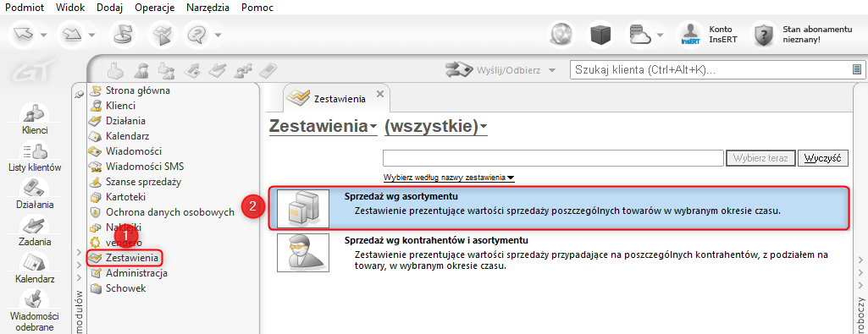Open Wybierz według nazwy zestawienia dropdown

[449, 178]
